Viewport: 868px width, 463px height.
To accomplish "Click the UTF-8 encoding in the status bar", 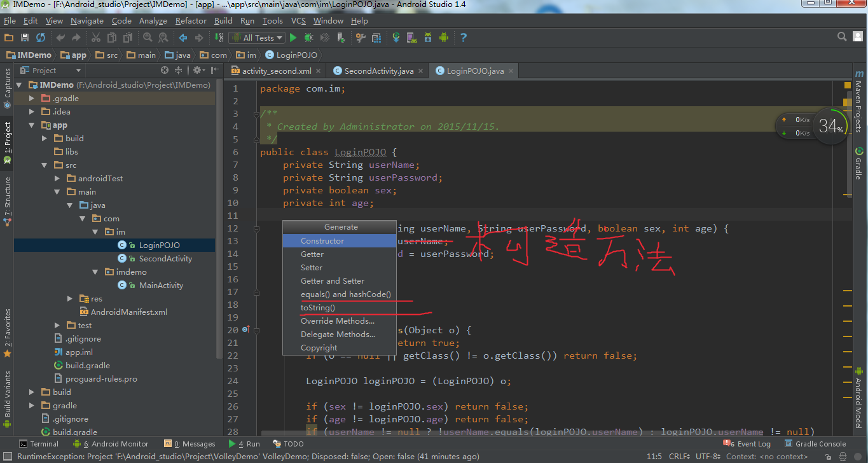I will coord(708,457).
